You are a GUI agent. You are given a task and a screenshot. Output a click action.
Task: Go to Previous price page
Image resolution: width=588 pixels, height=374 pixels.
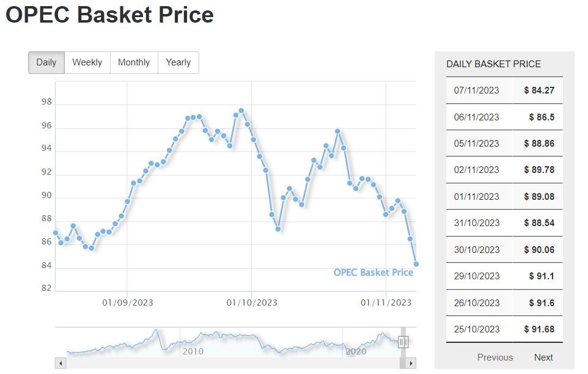click(495, 358)
